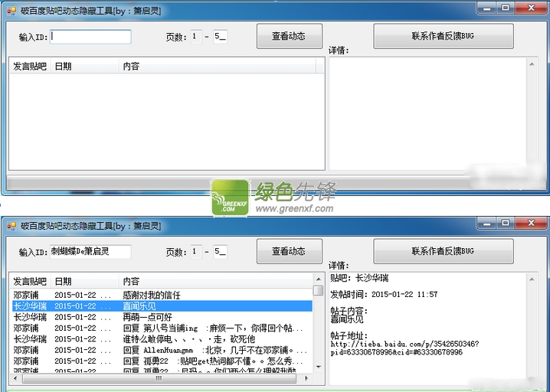Select row 回复 孤勇22 :贴吧get热词都不懂
550x392 pixels.
(x=162, y=361)
